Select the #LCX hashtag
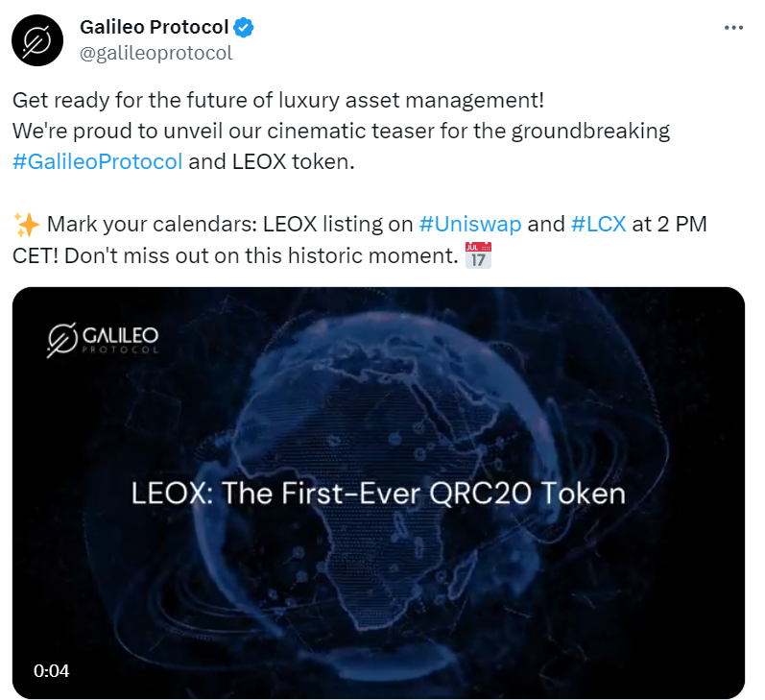765x700 pixels. pos(598,225)
